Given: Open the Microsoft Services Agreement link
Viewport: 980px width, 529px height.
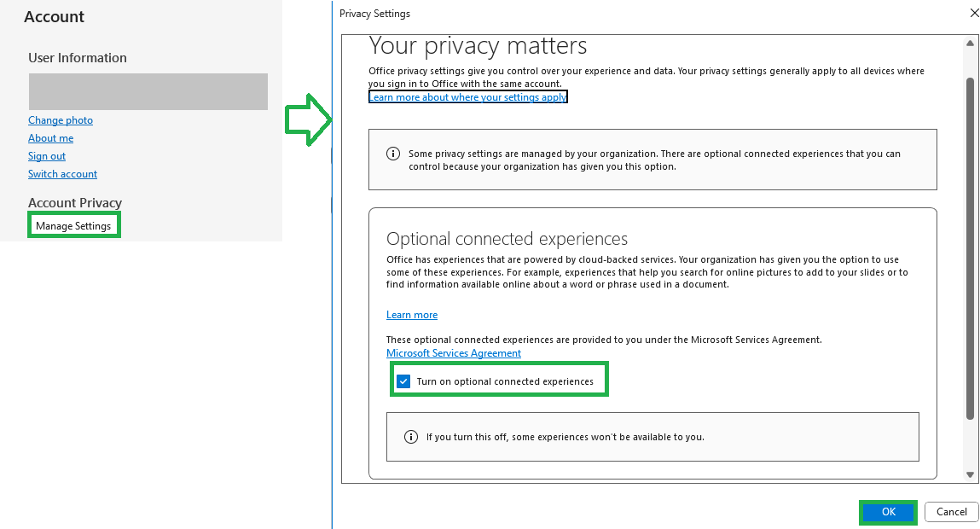Looking at the screenshot, I should click(454, 353).
